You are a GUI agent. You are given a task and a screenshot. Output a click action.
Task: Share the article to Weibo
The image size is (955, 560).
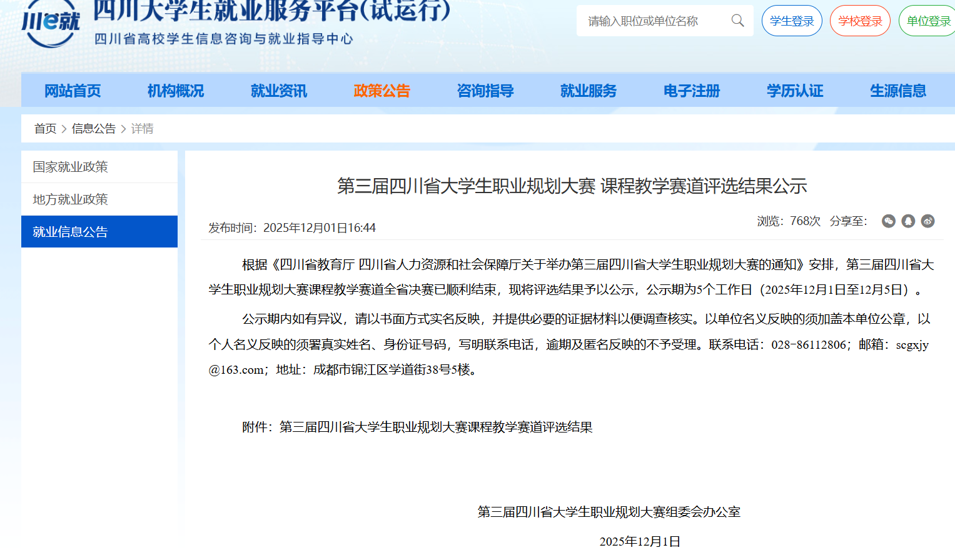click(927, 221)
